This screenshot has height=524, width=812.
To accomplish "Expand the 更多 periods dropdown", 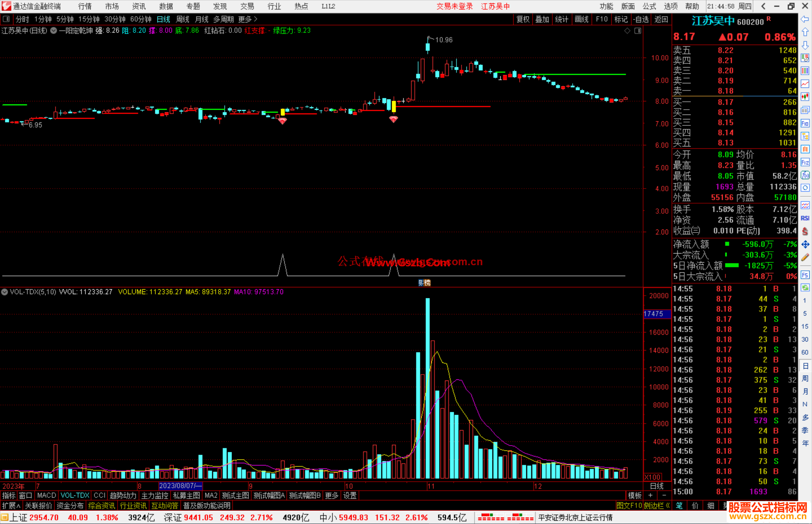I will (247, 19).
